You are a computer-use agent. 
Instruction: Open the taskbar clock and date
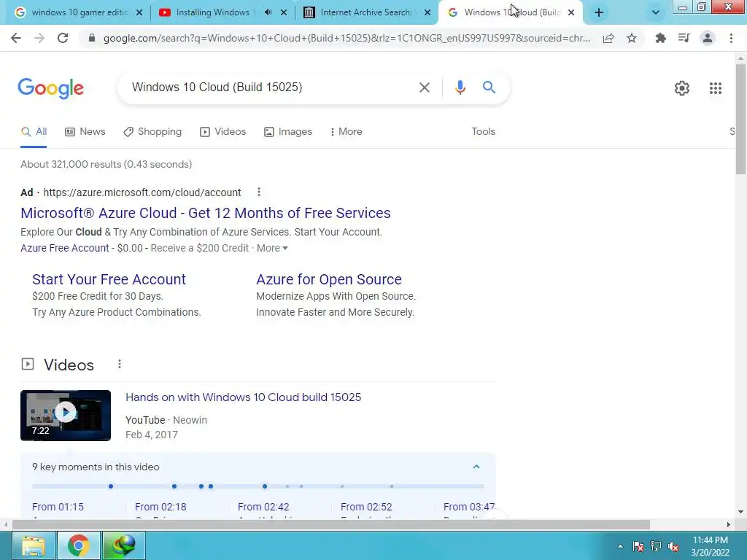(x=711, y=546)
